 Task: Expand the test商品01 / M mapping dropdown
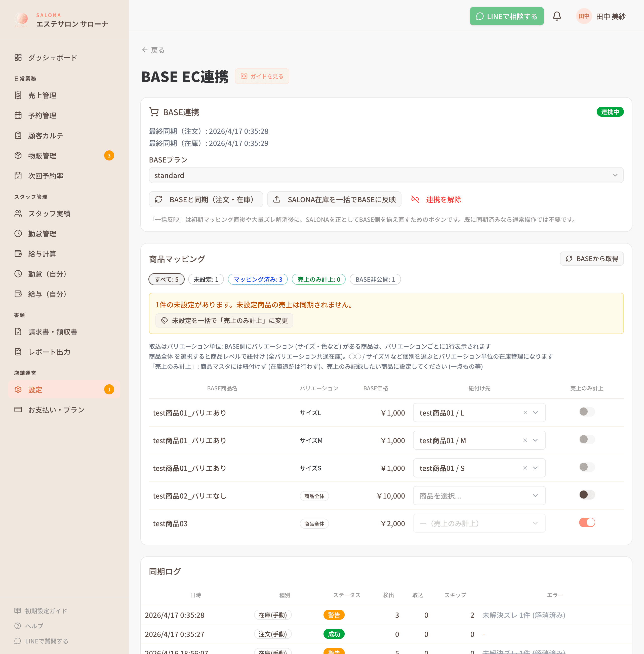(x=535, y=440)
